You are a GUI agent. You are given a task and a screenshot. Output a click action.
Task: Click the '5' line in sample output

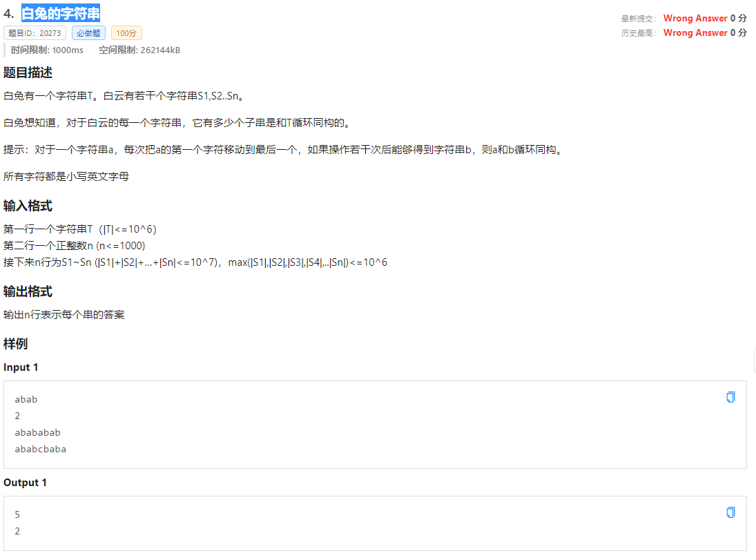pos(17,514)
